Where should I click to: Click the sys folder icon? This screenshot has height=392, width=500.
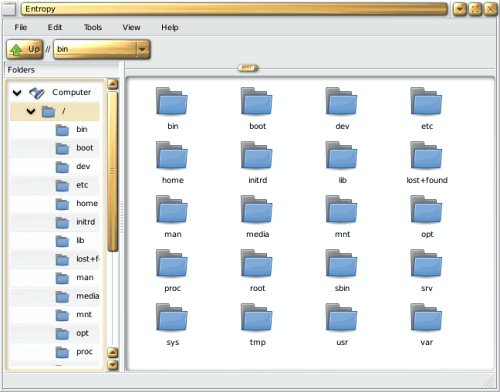tap(172, 317)
